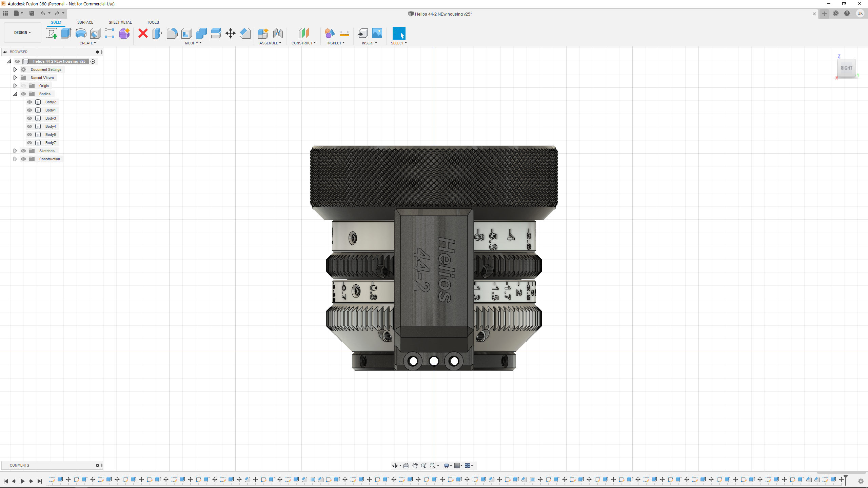Open the DESIGN workspace dropdown

(22, 33)
